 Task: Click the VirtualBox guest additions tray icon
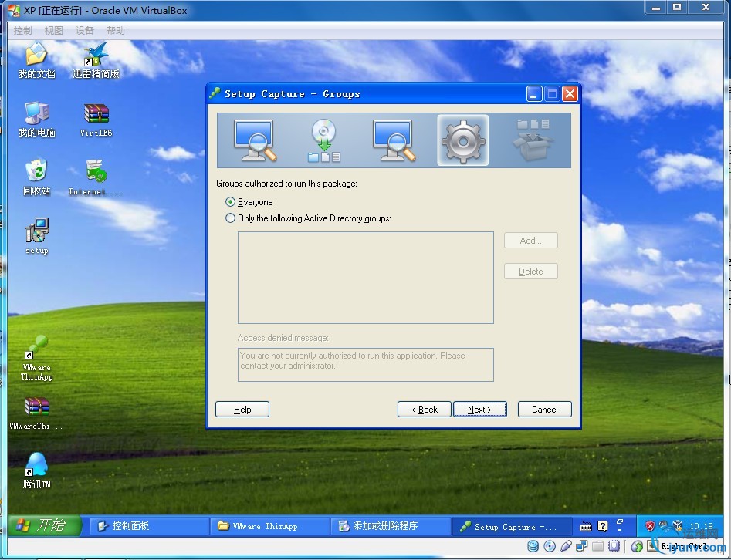[x=678, y=526]
